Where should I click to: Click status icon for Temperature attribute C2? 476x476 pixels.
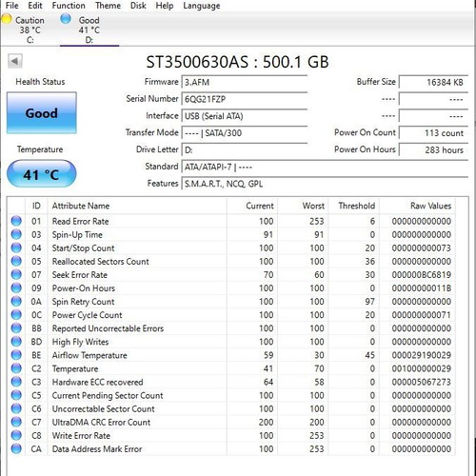pyautogui.click(x=16, y=368)
